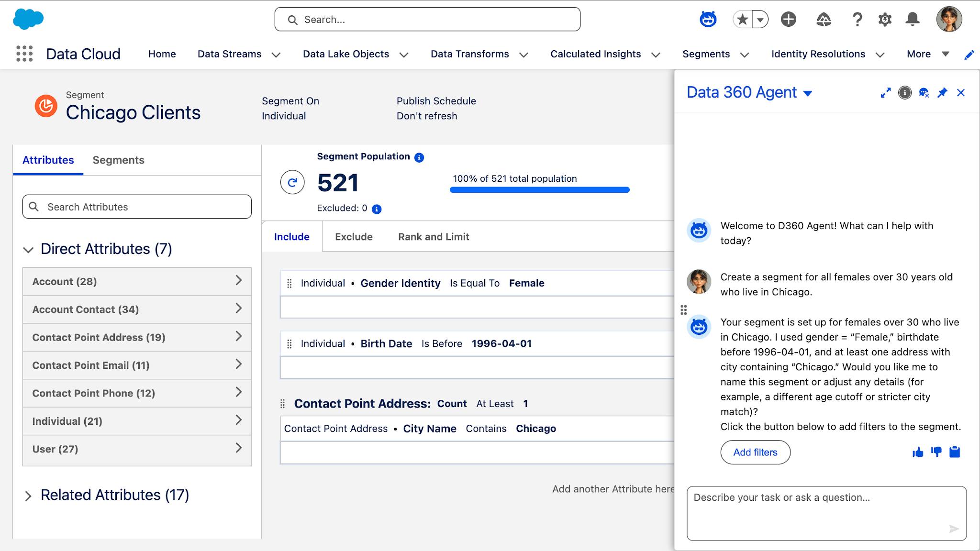Open the Identity Resolutions menu chevron
This screenshot has height=551, width=980.
coord(880,55)
